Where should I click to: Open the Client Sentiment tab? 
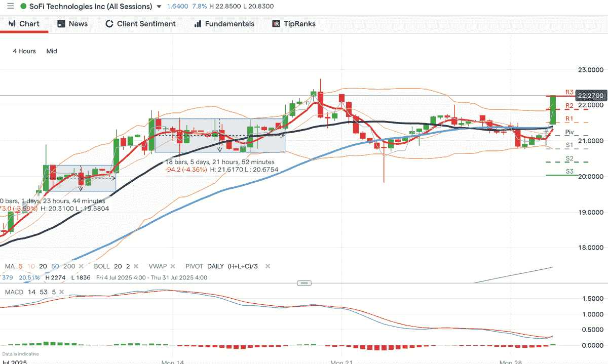coord(140,24)
